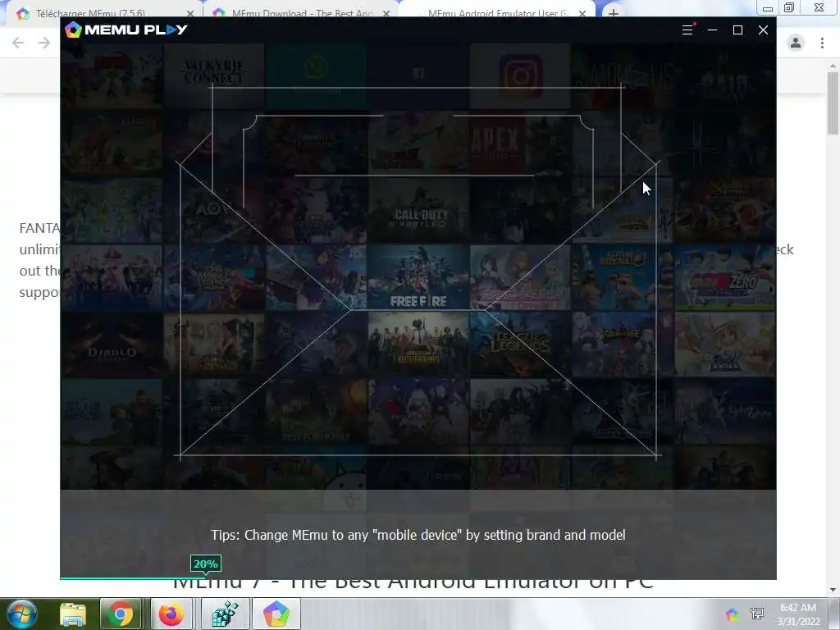Switch to MEmu from the taskbar
This screenshot has width=840, height=630.
click(x=276, y=614)
